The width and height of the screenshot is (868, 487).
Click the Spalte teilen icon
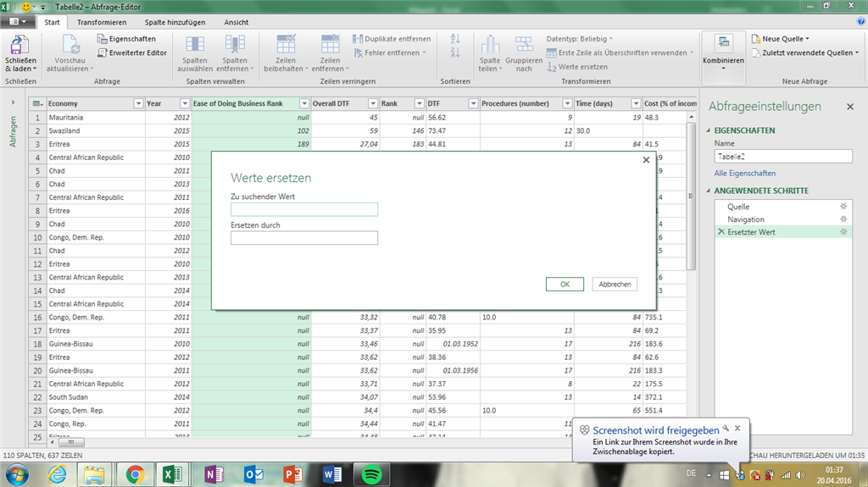click(490, 44)
